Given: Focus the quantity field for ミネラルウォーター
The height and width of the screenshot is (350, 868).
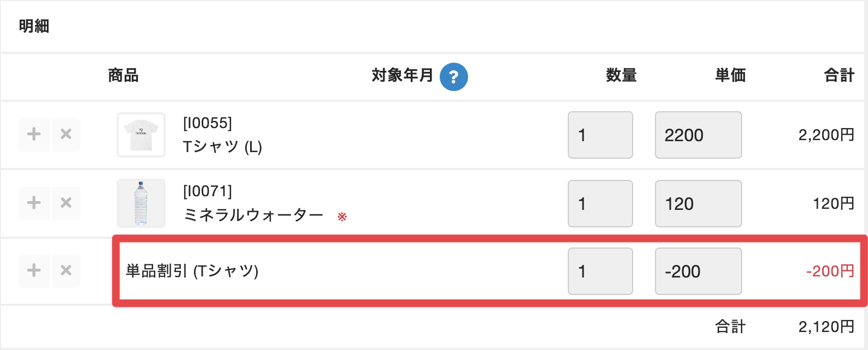Looking at the screenshot, I should pos(600,203).
